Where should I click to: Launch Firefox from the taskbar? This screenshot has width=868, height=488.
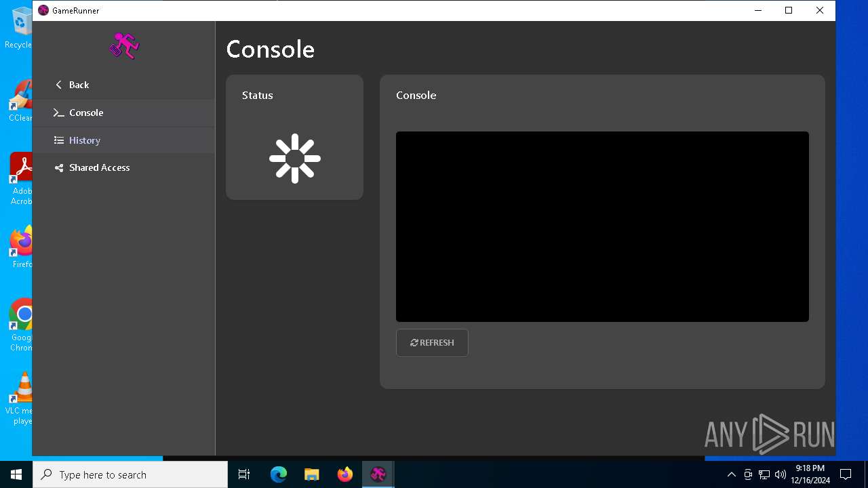[x=345, y=474]
